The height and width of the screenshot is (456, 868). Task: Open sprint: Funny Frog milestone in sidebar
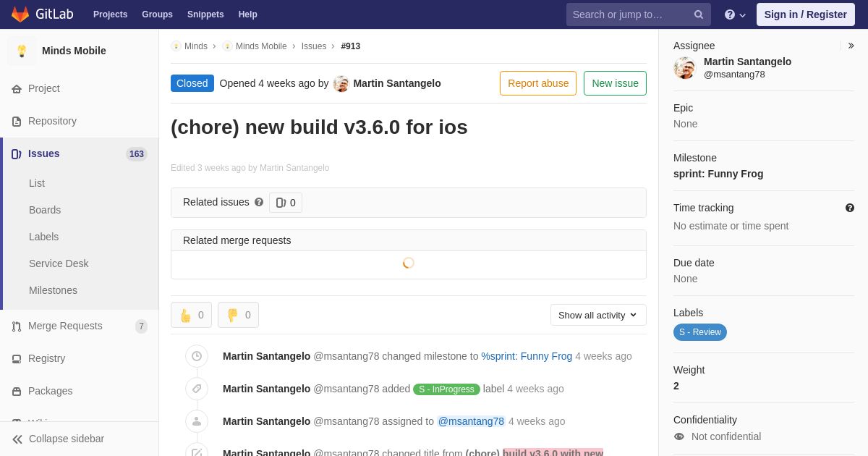718,174
